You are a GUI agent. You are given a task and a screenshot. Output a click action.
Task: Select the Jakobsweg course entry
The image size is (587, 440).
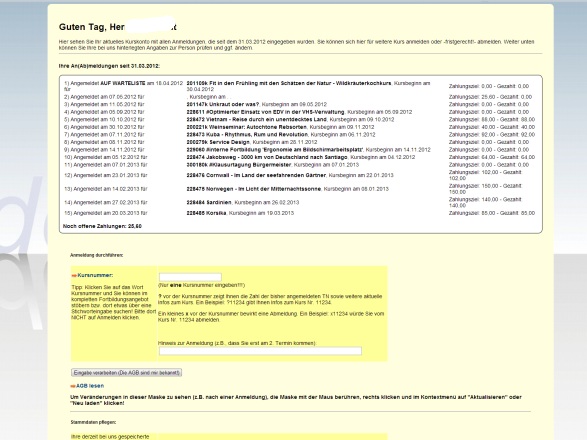[x=267, y=157]
